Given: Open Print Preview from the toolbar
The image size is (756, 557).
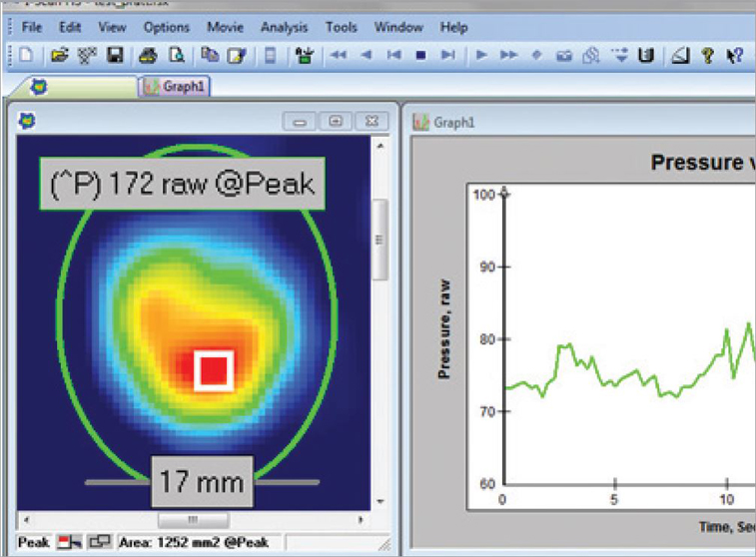Looking at the screenshot, I should (x=176, y=56).
